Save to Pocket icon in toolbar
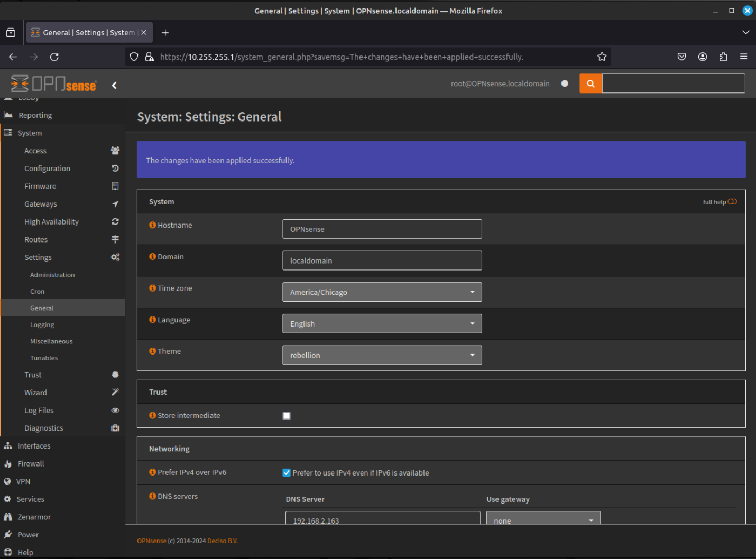This screenshot has height=559, width=756. [682, 57]
